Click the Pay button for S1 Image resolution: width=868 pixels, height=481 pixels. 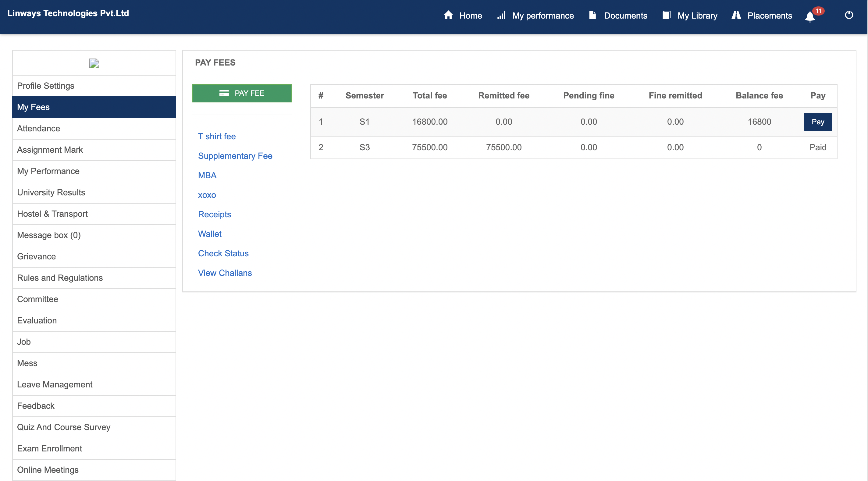[x=818, y=122]
